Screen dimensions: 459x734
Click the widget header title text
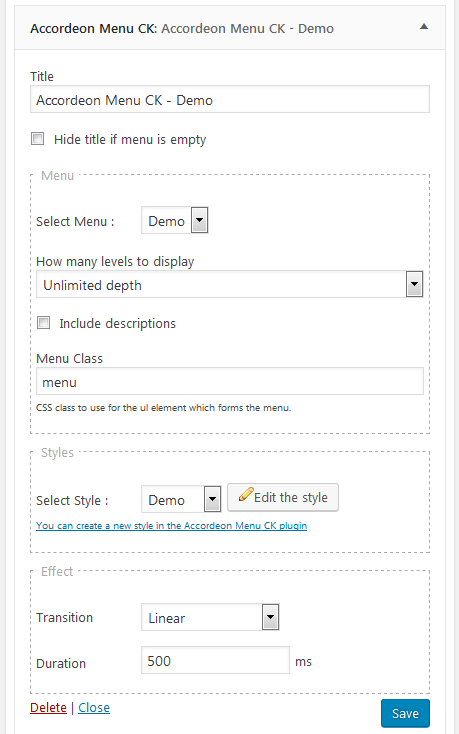tap(182, 29)
